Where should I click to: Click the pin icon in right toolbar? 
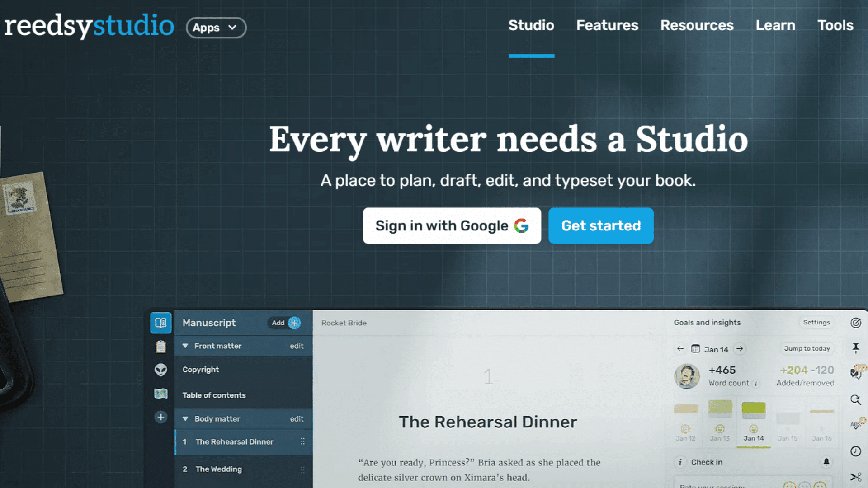pos(856,348)
